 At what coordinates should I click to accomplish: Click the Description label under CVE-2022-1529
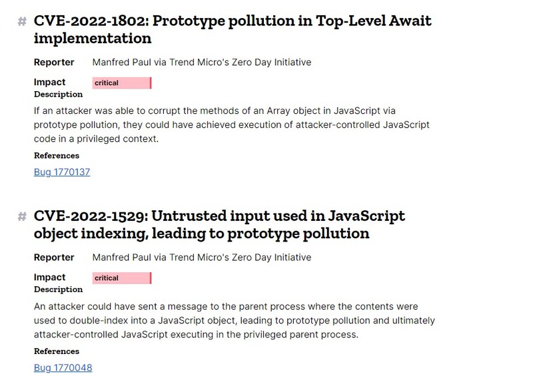pos(58,290)
